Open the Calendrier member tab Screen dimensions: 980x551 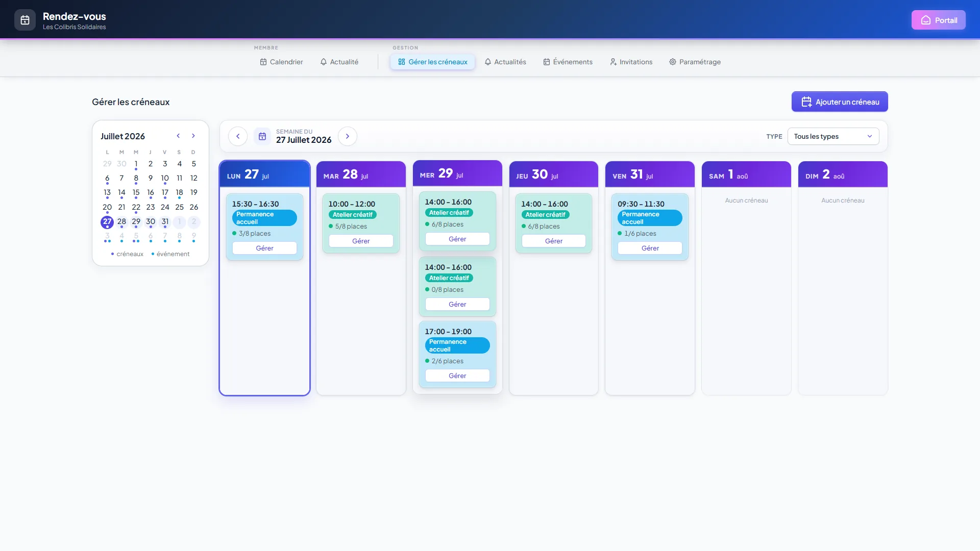pos(281,62)
